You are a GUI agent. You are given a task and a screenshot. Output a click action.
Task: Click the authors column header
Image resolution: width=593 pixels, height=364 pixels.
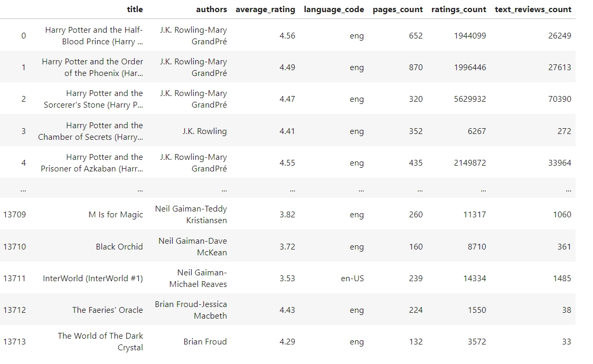211,9
